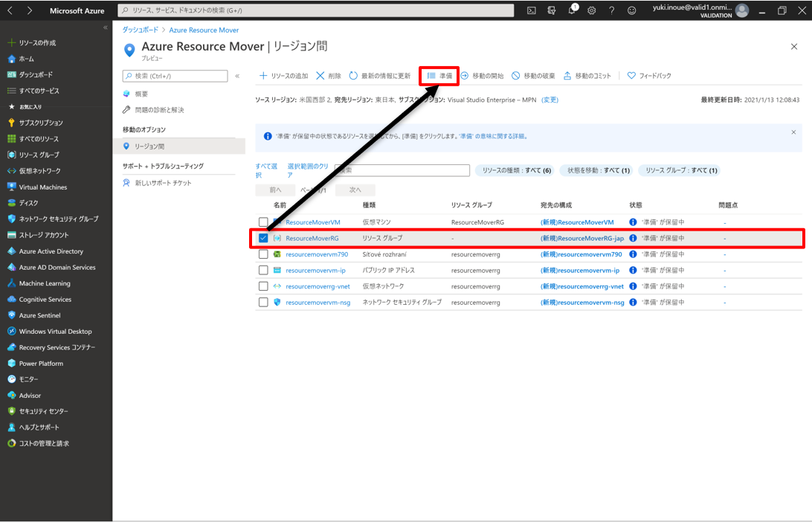812x522 pixels.
Task: Click the ストレージ アカウント sidebar icon
Action: (12, 235)
